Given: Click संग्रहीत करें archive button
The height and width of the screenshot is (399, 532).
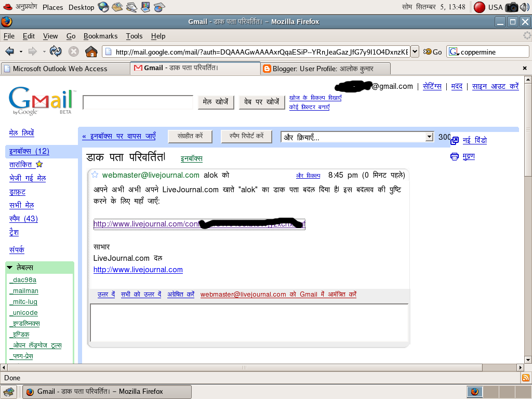Looking at the screenshot, I should (190, 137).
